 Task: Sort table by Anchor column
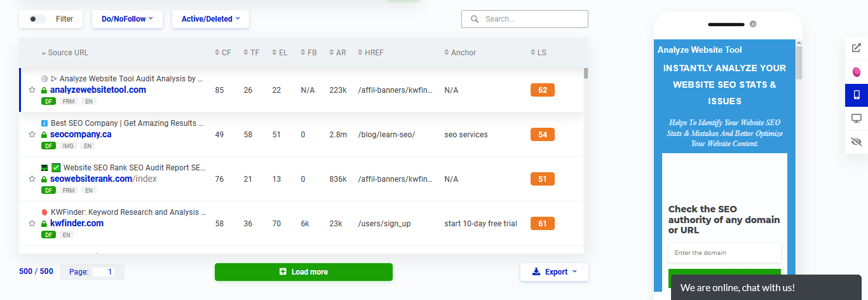pyautogui.click(x=460, y=53)
